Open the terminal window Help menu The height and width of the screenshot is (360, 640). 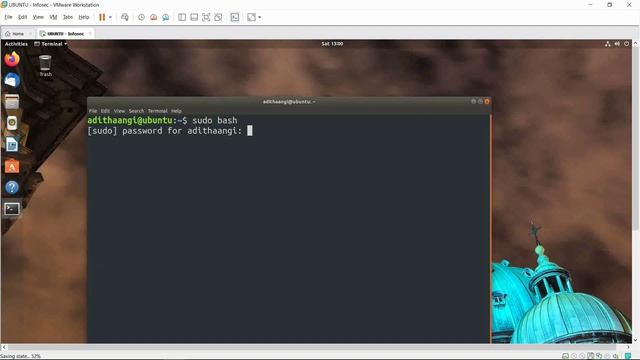click(176, 111)
